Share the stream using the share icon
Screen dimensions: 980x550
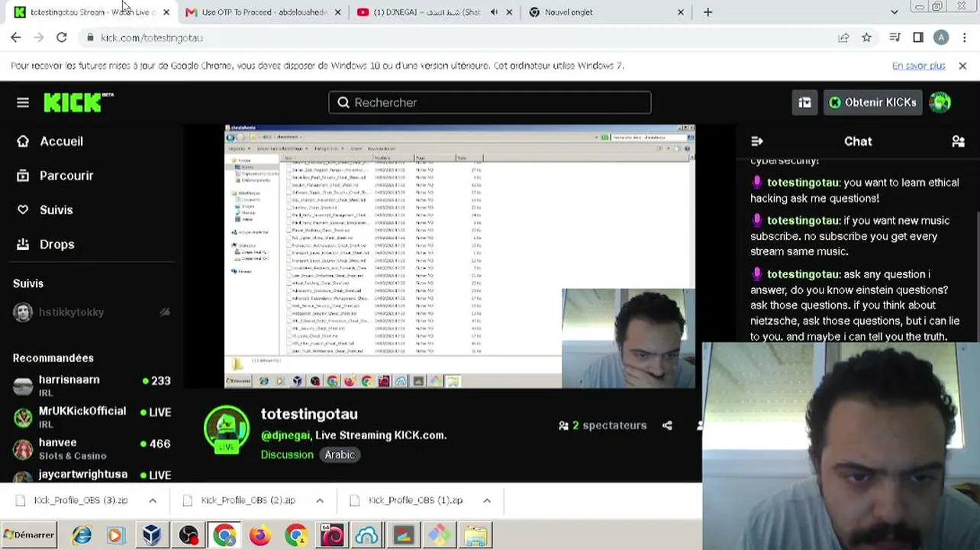click(667, 425)
